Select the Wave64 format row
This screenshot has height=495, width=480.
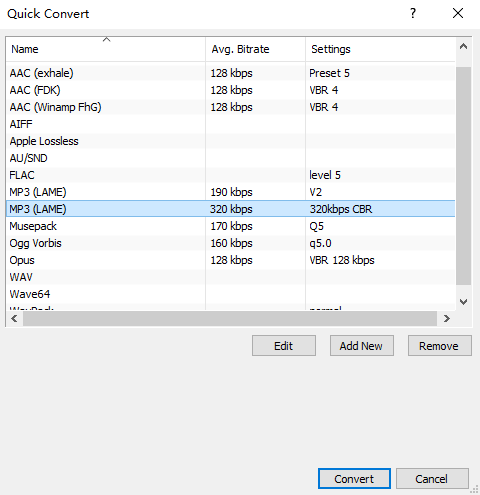tap(230, 294)
